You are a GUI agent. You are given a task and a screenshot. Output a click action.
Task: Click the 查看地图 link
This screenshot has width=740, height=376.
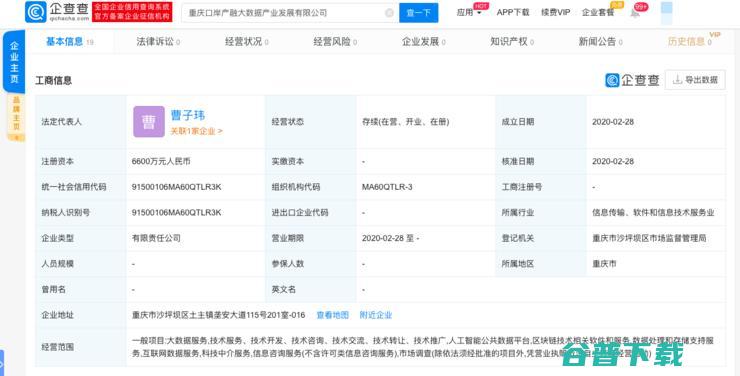click(x=332, y=315)
